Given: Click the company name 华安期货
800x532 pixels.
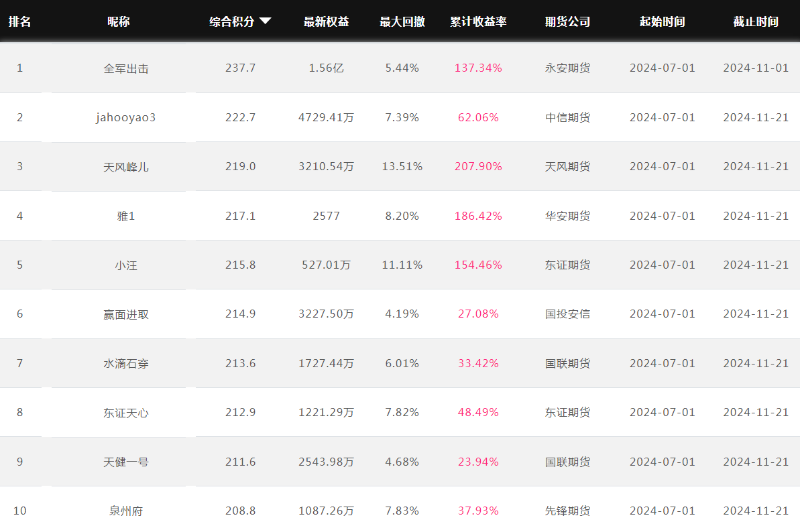Looking at the screenshot, I should (x=567, y=216).
